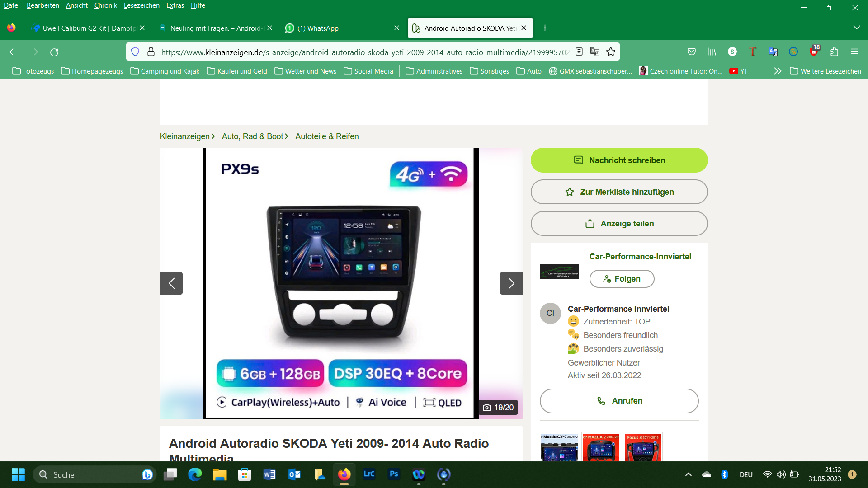Open list all tabs dropdown
This screenshot has height=488, width=868.
coord(856,28)
